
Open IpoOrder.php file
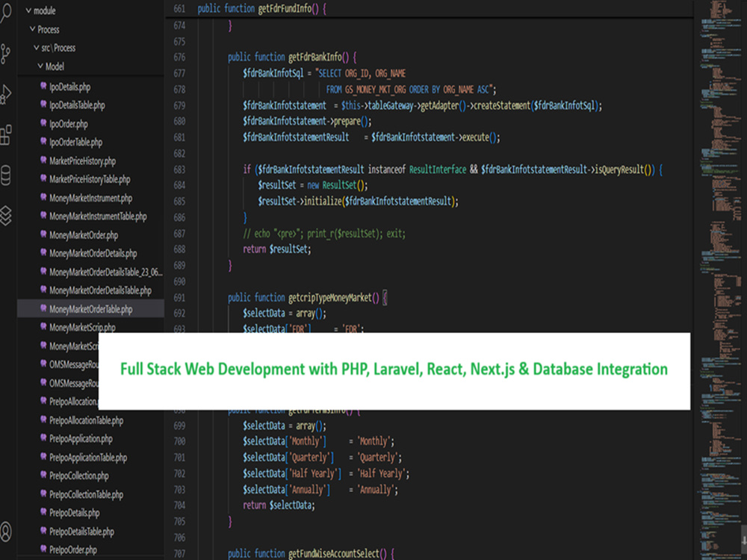point(69,124)
